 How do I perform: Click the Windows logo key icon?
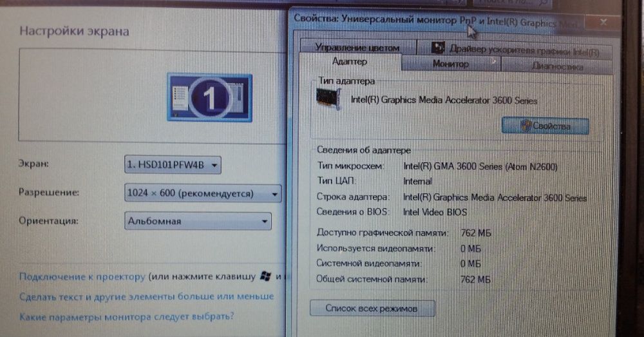coord(266,276)
